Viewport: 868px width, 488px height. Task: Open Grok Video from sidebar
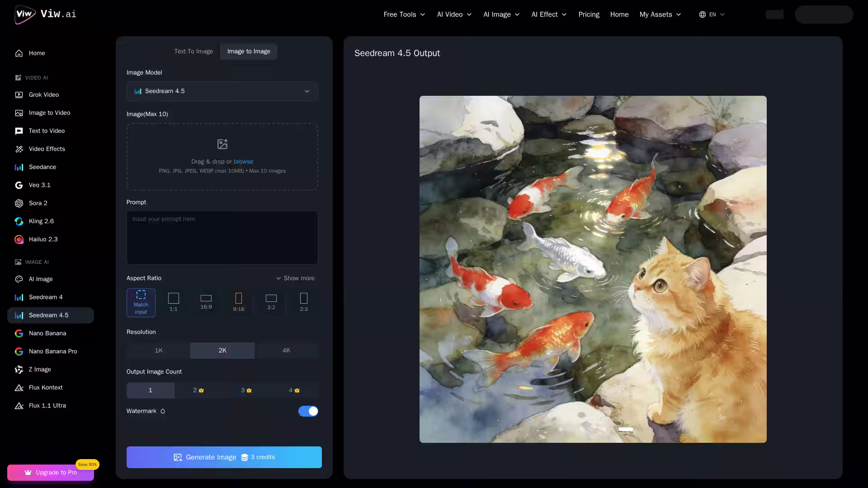pyautogui.click(x=44, y=95)
